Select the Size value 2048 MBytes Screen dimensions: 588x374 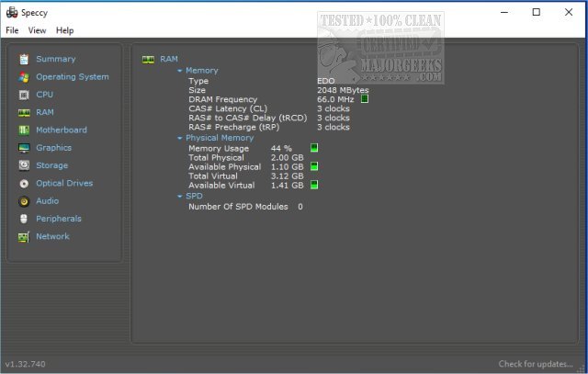[x=343, y=90]
